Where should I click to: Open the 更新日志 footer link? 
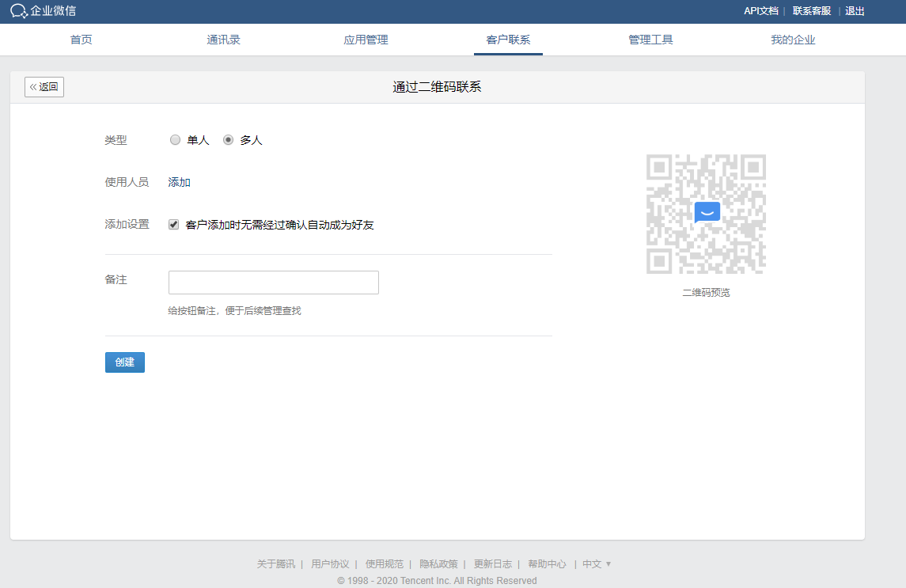[x=493, y=563]
